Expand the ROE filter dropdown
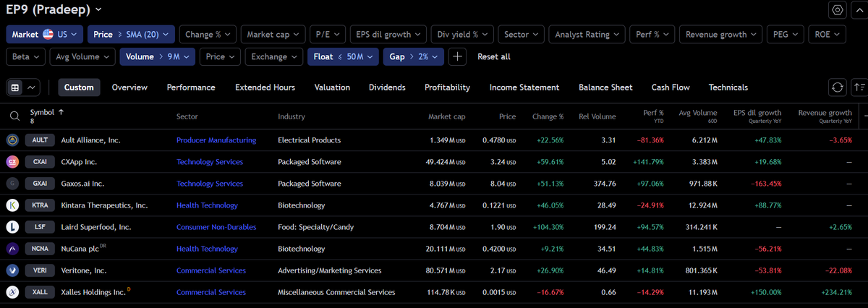This screenshot has height=308, width=868. pos(827,34)
